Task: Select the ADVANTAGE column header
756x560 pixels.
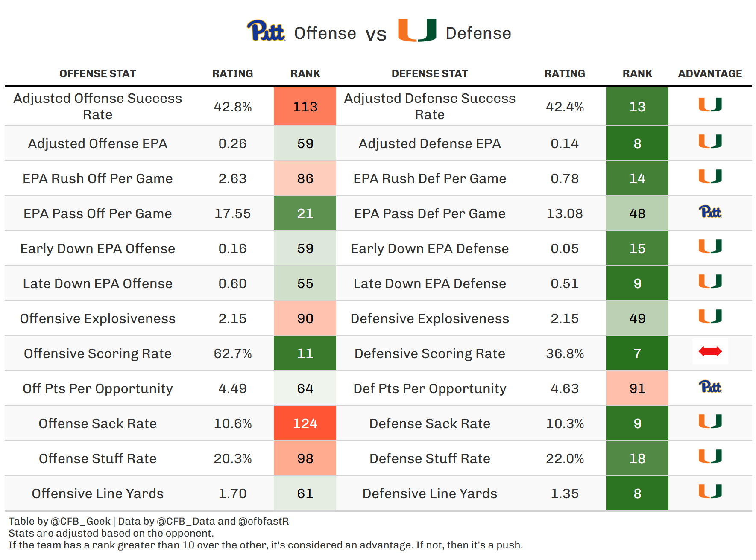Action: [x=710, y=74]
